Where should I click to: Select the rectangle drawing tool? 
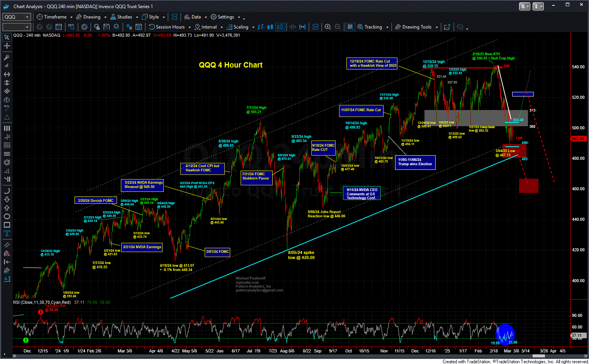point(7,225)
